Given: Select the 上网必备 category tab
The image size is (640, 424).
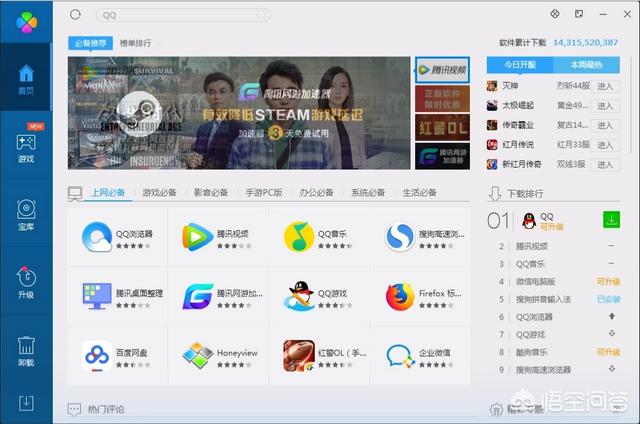Looking at the screenshot, I should point(108,193).
